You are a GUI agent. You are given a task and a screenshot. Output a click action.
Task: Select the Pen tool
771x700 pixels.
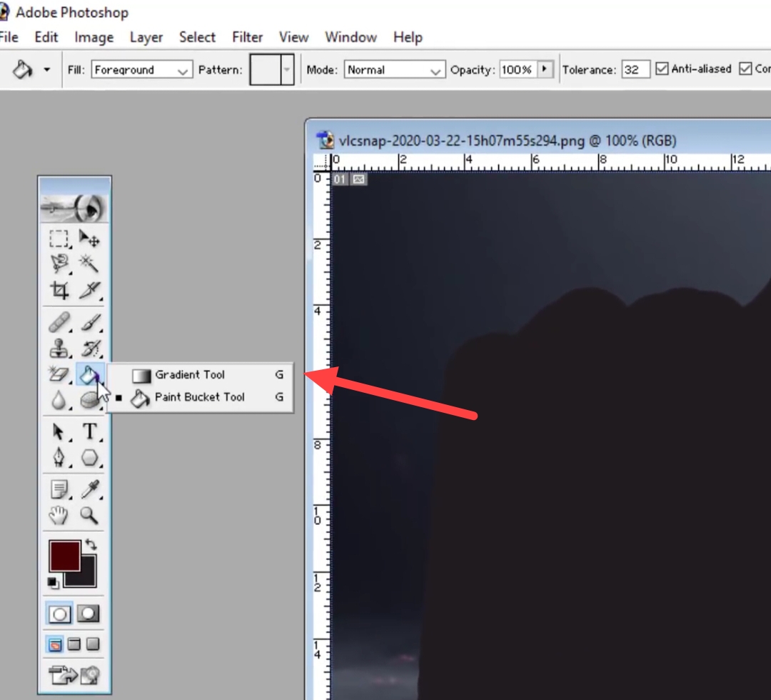pos(59,457)
